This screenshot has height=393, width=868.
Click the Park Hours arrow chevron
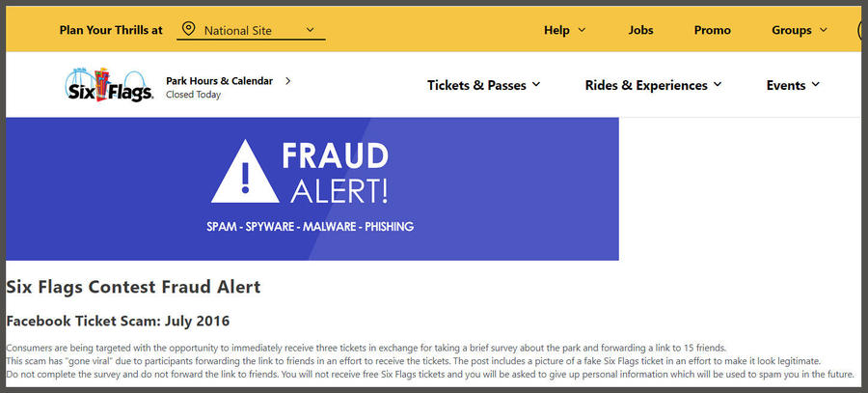pos(287,81)
